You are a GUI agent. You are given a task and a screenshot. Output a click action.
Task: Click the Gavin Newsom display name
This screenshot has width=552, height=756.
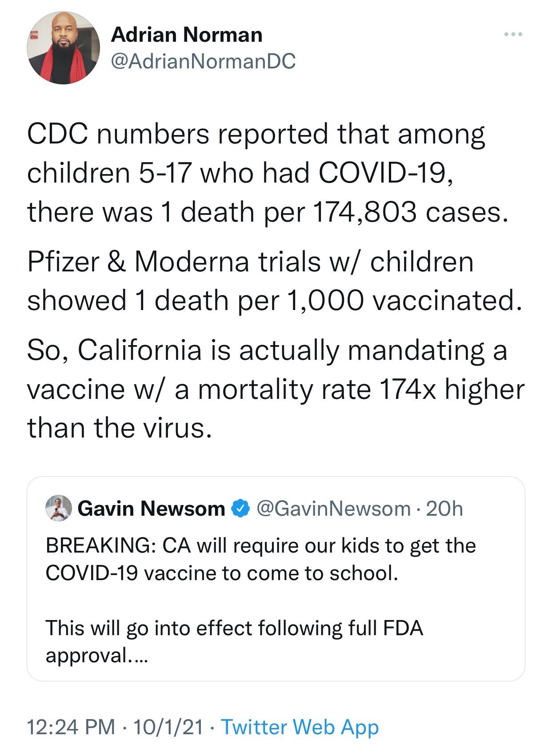pyautogui.click(x=151, y=509)
